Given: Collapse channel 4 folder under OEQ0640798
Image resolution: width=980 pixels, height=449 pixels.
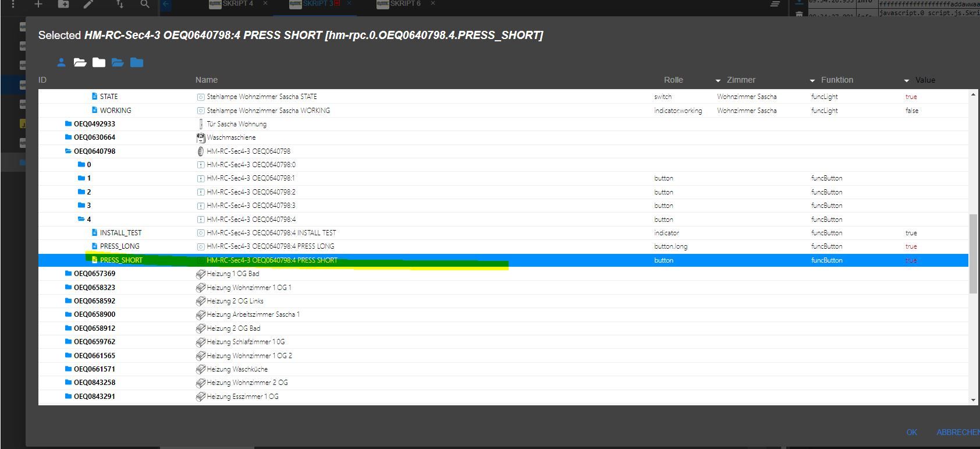Looking at the screenshot, I should (81, 219).
